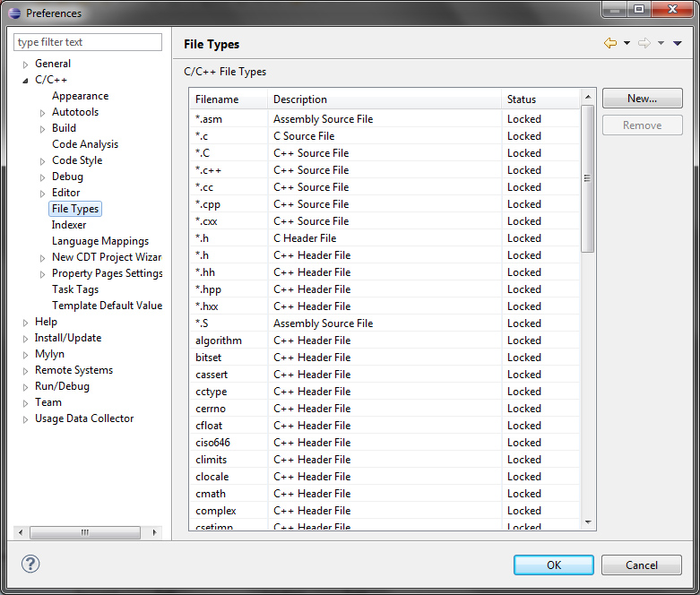Click the filter text input field
The height and width of the screenshot is (595, 700).
click(x=88, y=42)
